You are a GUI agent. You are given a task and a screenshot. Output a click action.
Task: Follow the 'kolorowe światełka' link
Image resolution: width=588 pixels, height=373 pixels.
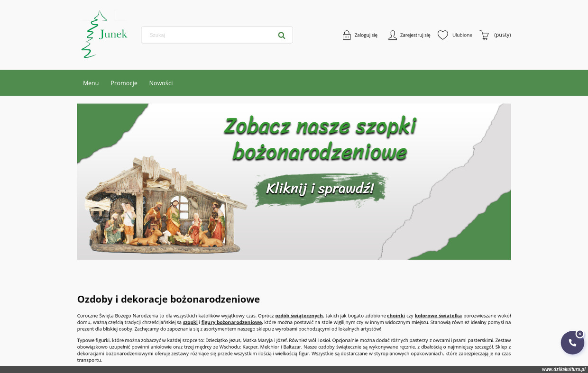click(438, 316)
